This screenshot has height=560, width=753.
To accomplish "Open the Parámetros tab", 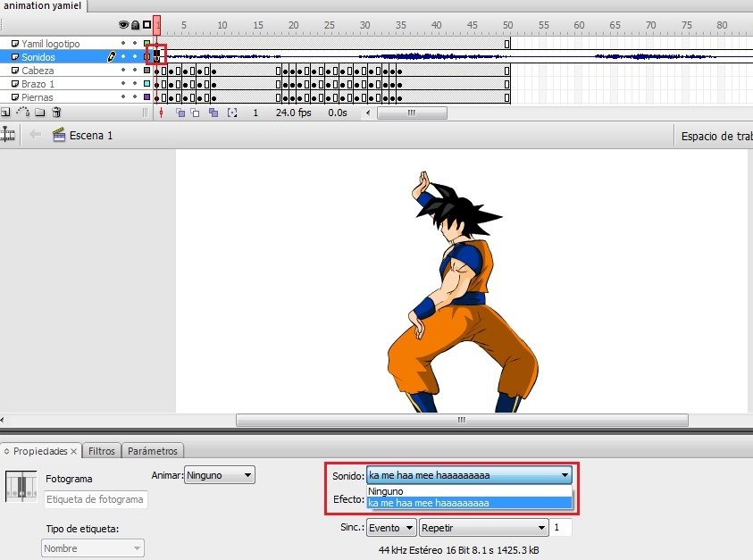I will pos(153,451).
